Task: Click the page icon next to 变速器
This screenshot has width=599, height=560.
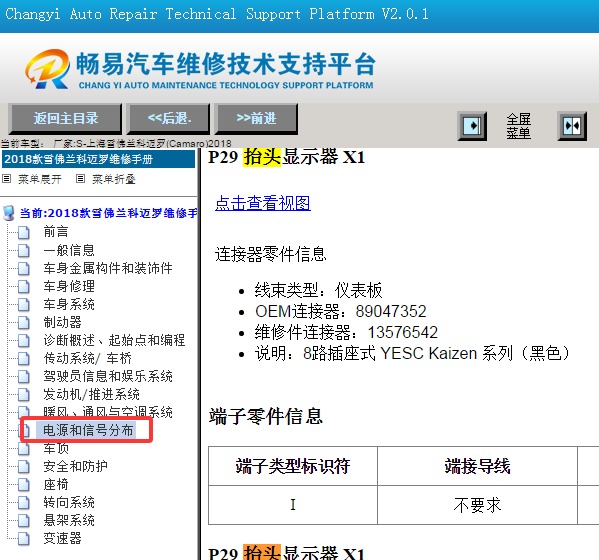Action: click(24, 539)
